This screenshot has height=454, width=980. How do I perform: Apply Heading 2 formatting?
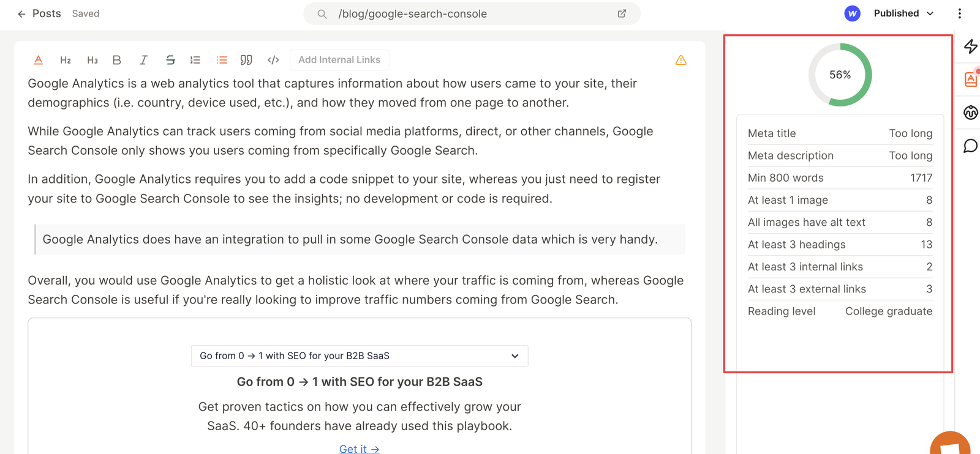point(66,60)
